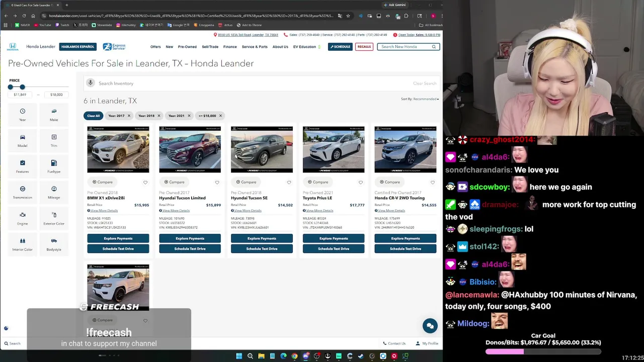Viewport: 644px width, 362px height.
Task: Open the Engine filter tile
Action: (22, 219)
